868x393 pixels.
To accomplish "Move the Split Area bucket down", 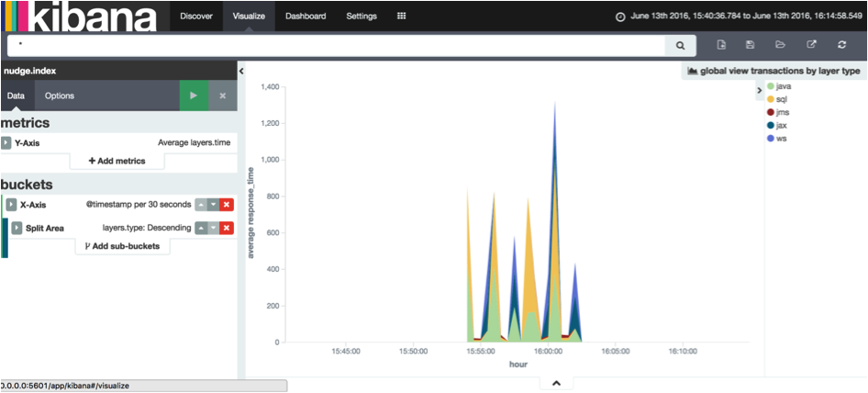I will (x=213, y=228).
